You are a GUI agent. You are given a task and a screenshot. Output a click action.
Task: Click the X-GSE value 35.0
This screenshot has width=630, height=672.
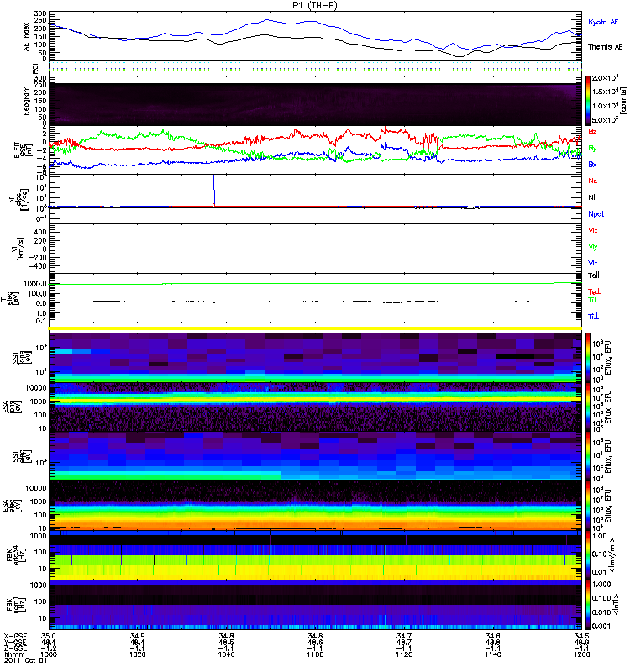point(49,636)
